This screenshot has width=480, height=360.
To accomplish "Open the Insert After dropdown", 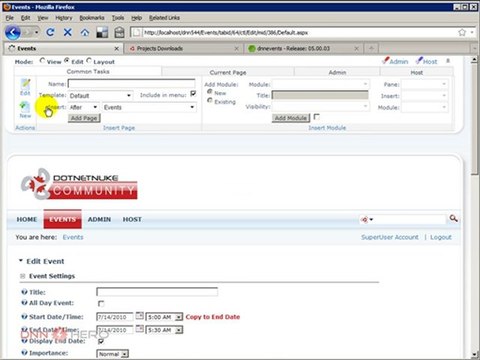I will [83, 107].
